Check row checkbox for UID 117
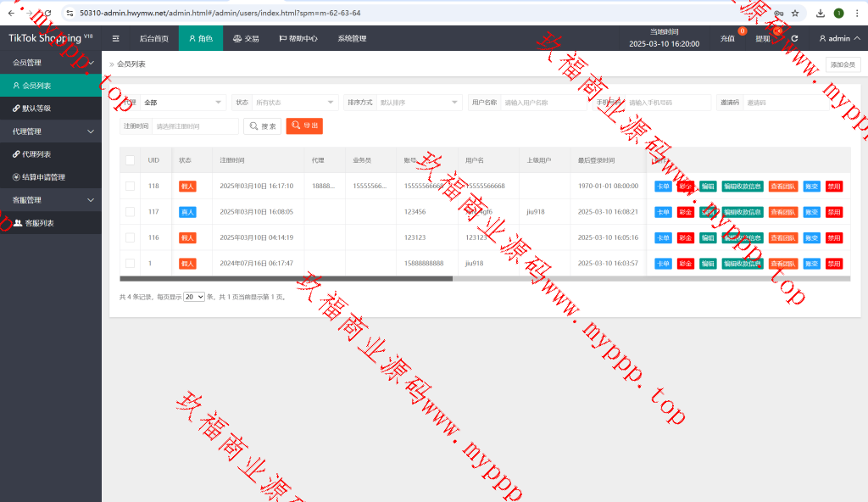Viewport: 868px width, 502px height. [x=130, y=212]
